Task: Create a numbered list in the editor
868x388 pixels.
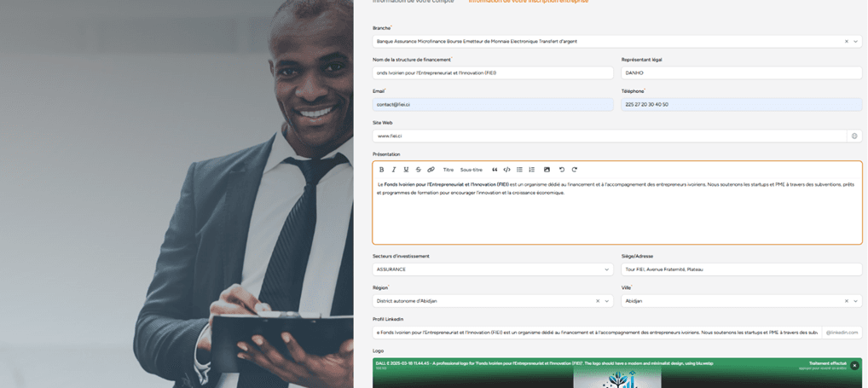Action: [531, 170]
